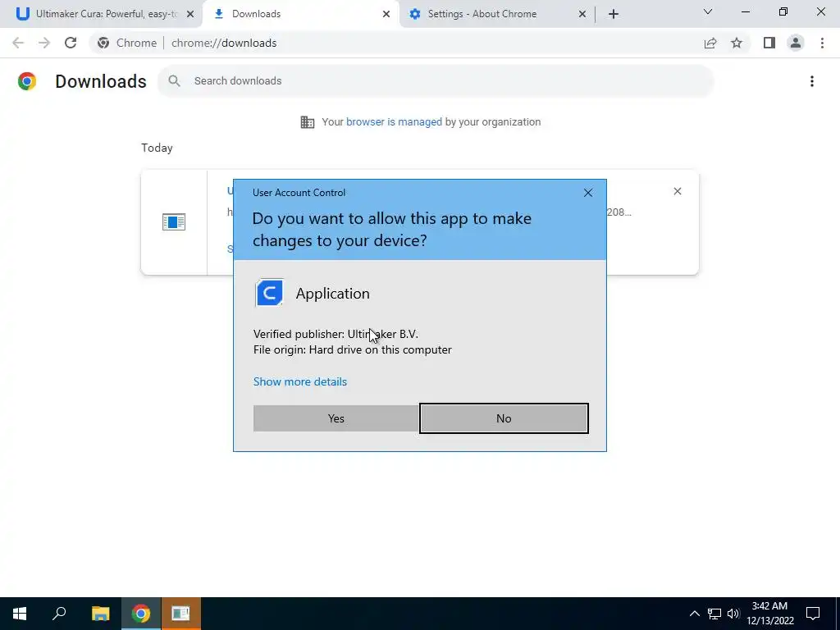The height and width of the screenshot is (630, 840).
Task: Open the tab search chevron
Action: (x=708, y=11)
